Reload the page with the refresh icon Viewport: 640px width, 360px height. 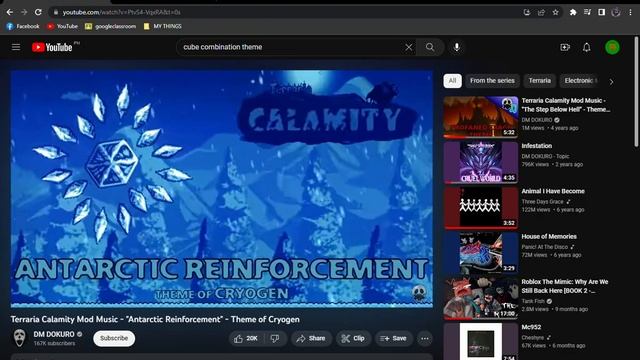[38, 12]
